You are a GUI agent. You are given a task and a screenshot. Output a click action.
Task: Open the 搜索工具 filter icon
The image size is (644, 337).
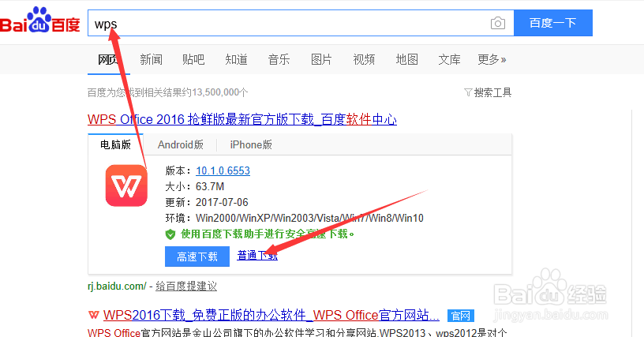pos(468,92)
